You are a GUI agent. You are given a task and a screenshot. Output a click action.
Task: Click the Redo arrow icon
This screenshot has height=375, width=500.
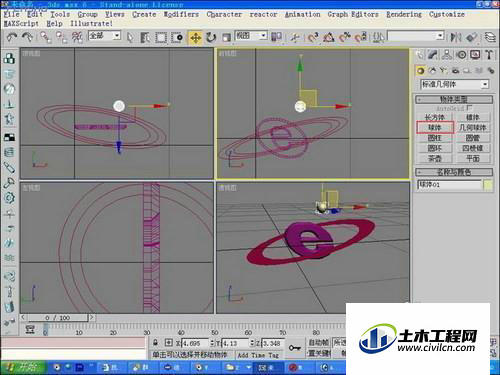[x=27, y=37]
